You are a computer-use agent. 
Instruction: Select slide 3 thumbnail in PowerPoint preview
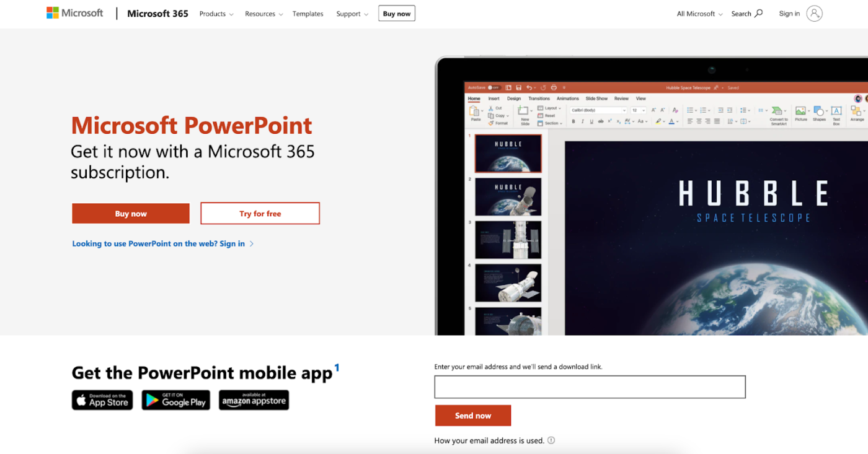508,240
